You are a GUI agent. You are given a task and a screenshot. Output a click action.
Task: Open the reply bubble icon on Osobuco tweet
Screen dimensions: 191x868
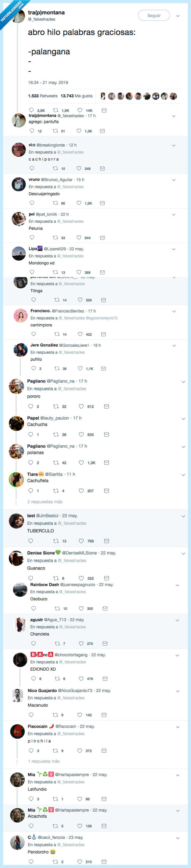(34, 609)
